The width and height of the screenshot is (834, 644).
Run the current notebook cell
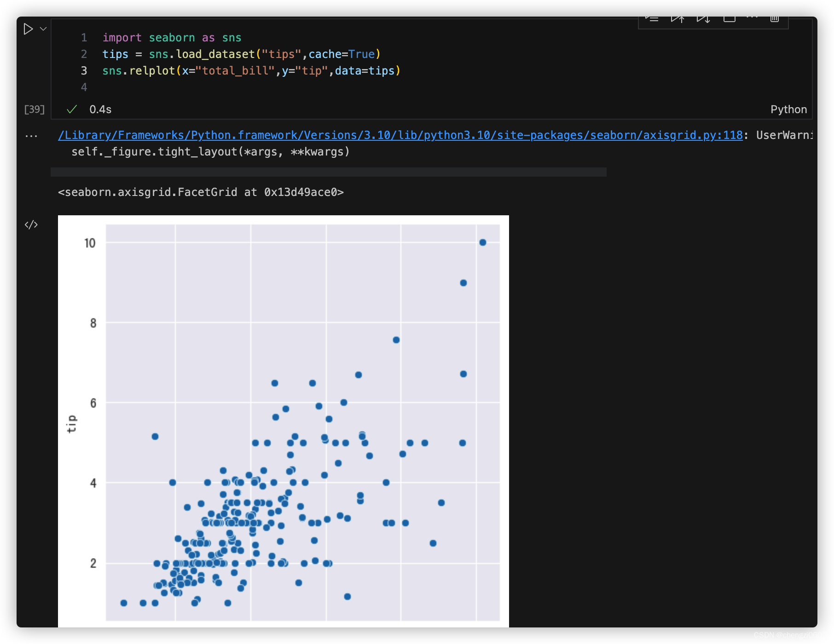(x=28, y=29)
